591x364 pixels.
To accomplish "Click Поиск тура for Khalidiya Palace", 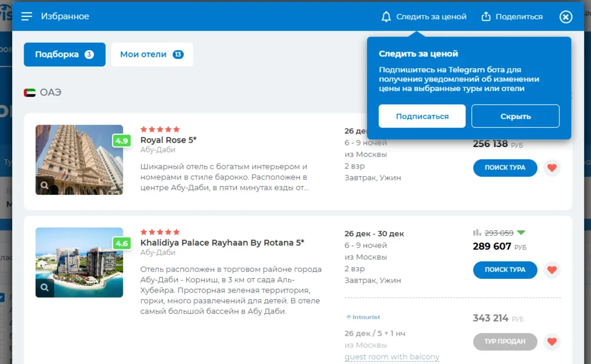I will pos(505,270).
